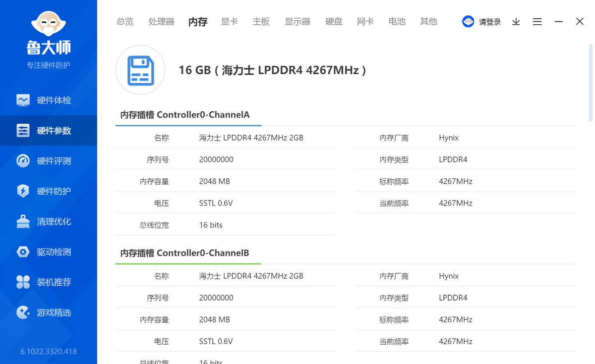Click the memory floppy disk icon
The image size is (595, 364).
click(x=140, y=70)
